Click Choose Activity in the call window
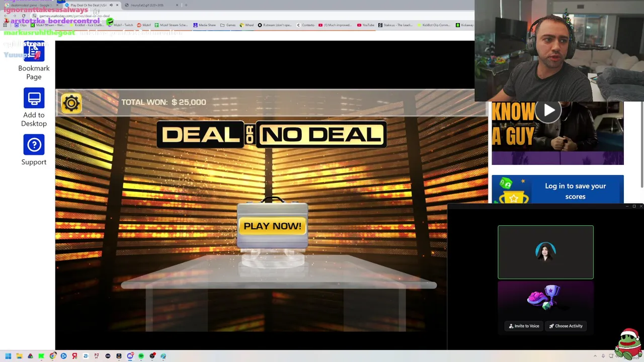Image resolution: width=644 pixels, height=362 pixels. point(566,326)
